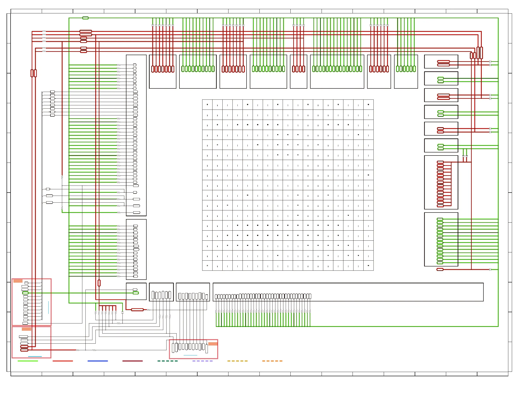Click the purple dashed legend line
Image resolution: width=532 pixels, height=395 pixels.
[202, 361]
